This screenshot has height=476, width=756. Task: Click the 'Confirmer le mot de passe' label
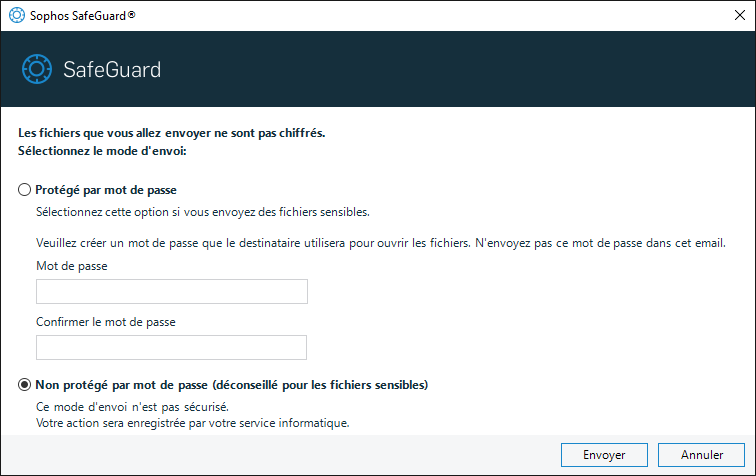pyautogui.click(x=106, y=322)
